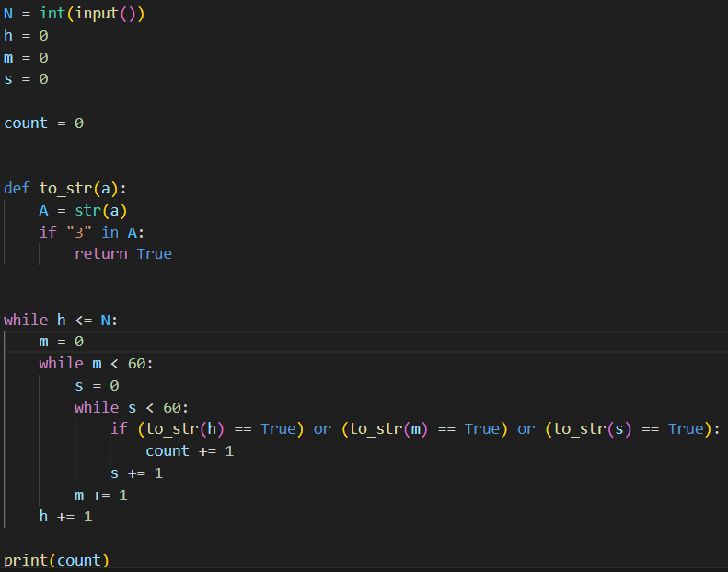Click the line "m += 1"
The height and width of the screenshot is (572, 728).
[100, 496]
